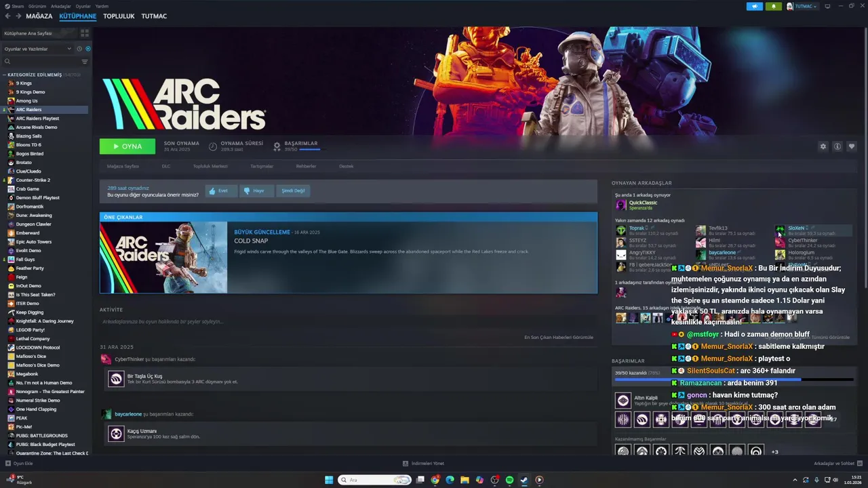
Task: Go forward with the right arrow navigation icon
Action: point(18,16)
